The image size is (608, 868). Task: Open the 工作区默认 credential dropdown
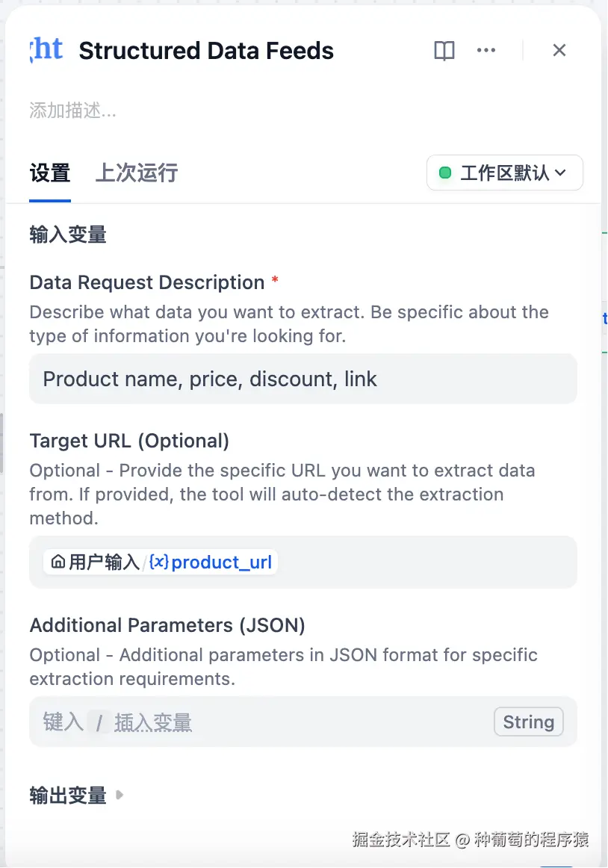504,173
